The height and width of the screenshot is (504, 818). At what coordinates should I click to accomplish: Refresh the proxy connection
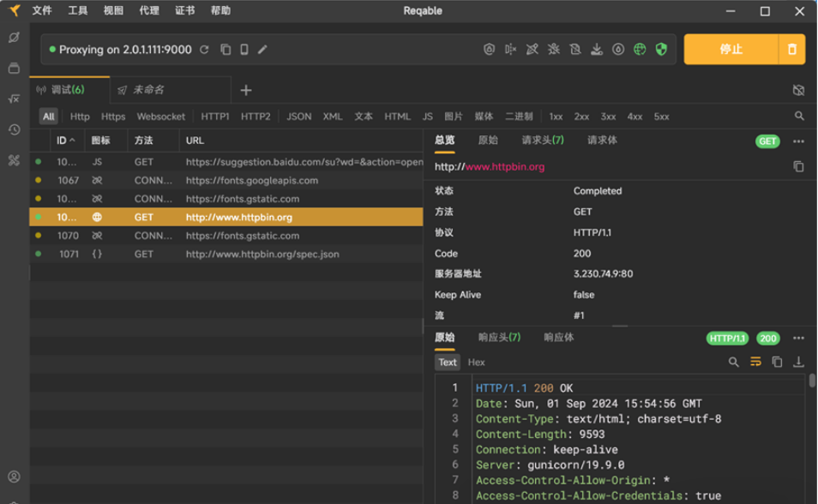203,49
